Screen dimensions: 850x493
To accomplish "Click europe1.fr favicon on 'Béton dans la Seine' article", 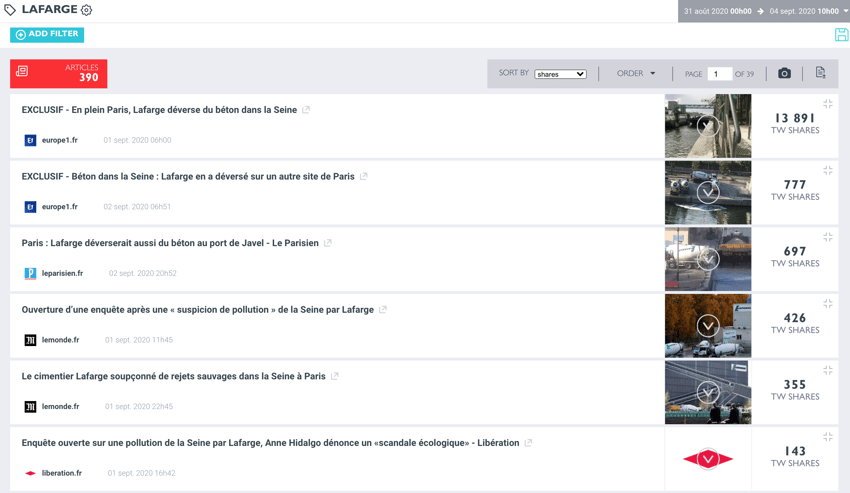I will pos(30,207).
